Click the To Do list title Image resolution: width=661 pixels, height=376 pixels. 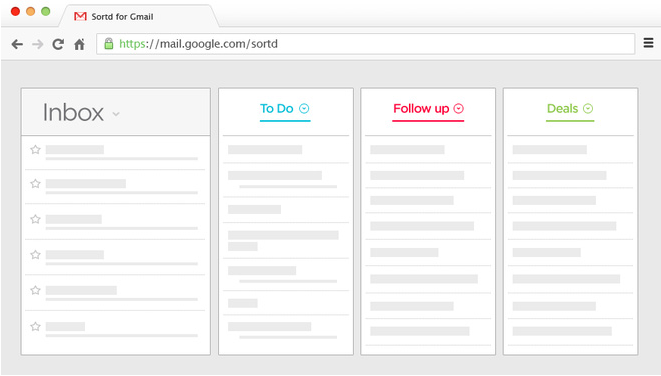277,109
